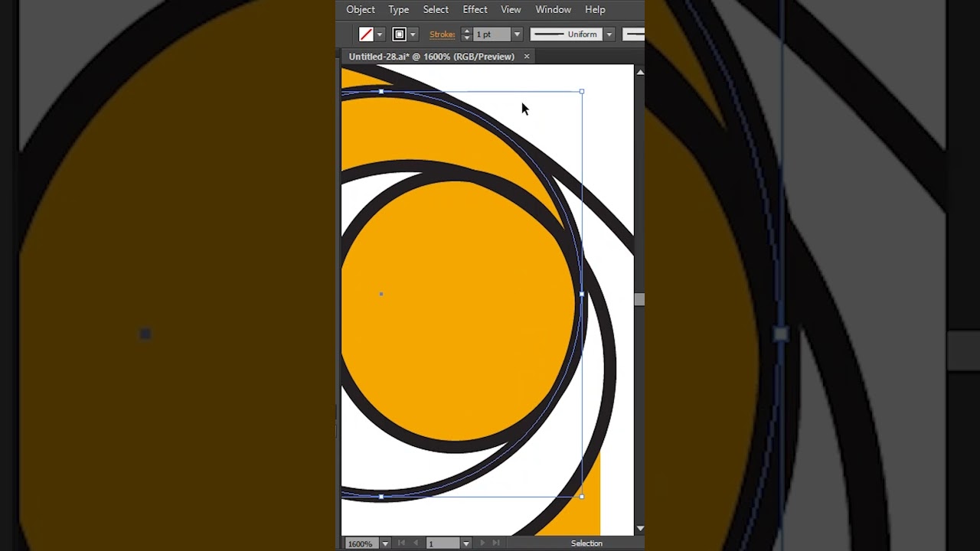
Task: Click top-right bounding box handle
Action: (x=582, y=92)
